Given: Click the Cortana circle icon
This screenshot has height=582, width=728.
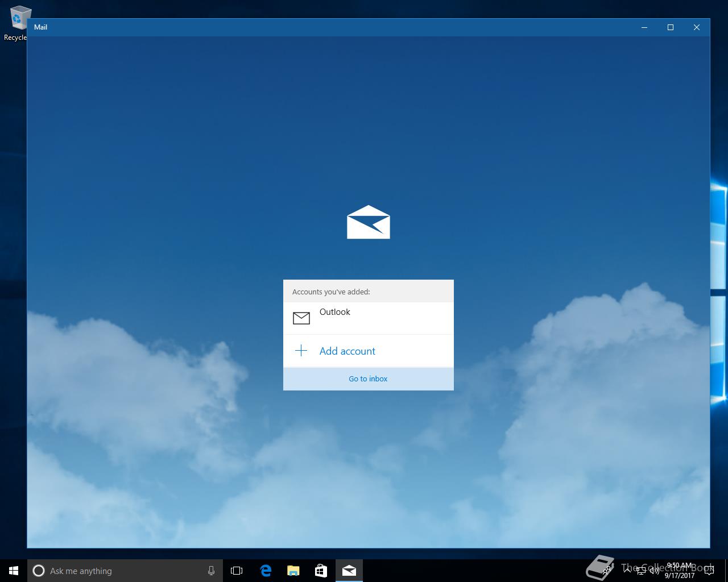Looking at the screenshot, I should (39, 571).
